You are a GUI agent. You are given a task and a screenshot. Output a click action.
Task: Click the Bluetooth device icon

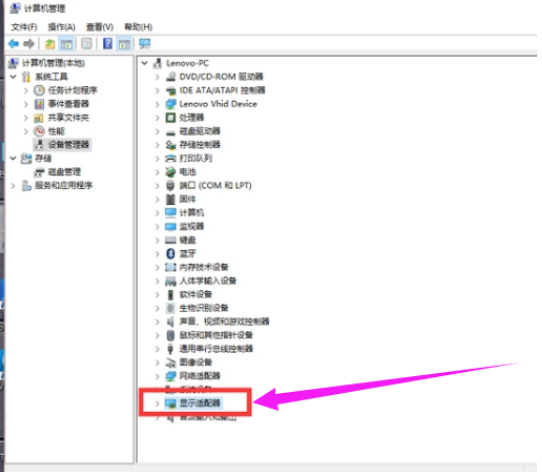pos(170,253)
